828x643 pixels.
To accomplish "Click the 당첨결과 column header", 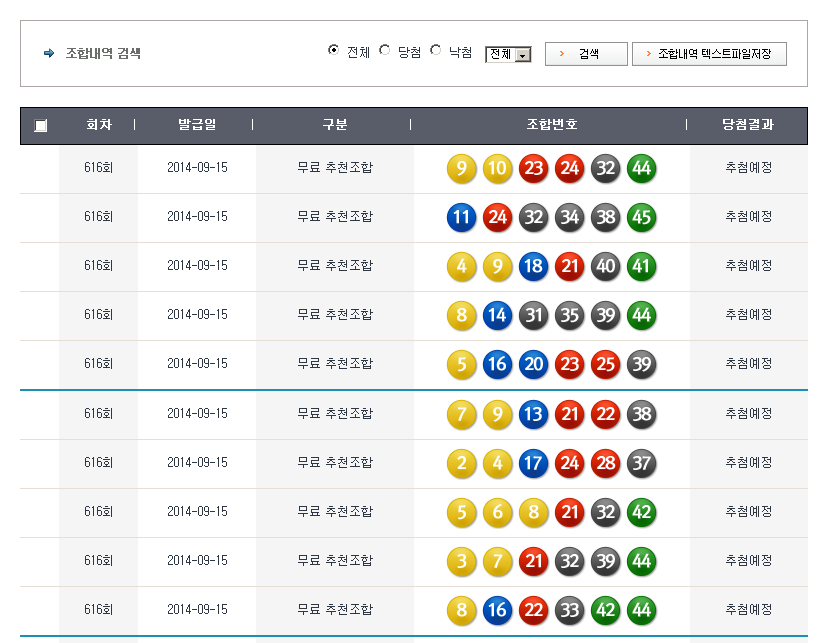I will coord(748,125).
